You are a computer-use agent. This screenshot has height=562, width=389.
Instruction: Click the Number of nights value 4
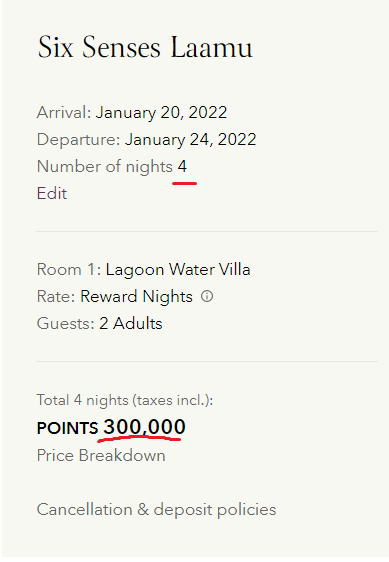(x=182, y=167)
